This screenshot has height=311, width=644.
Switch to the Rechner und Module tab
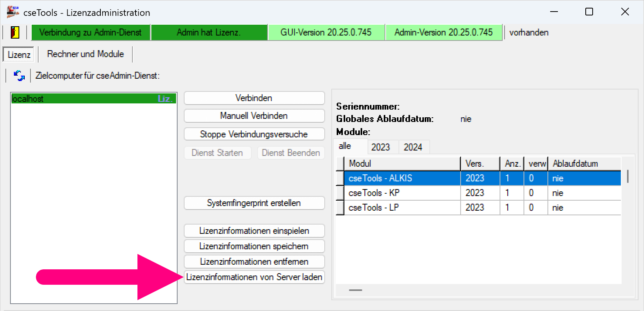85,54
